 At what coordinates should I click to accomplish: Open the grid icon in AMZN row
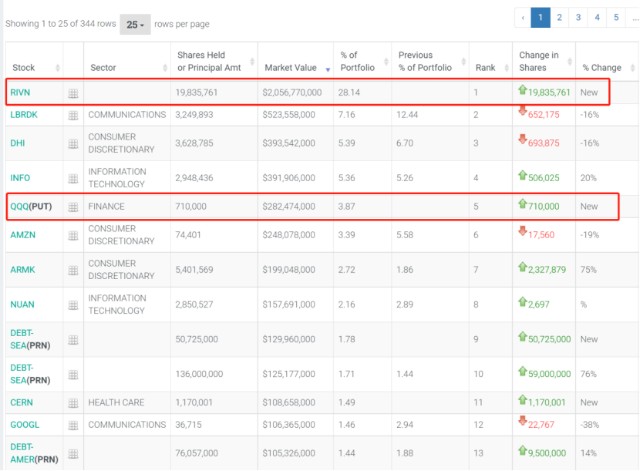[x=73, y=236]
